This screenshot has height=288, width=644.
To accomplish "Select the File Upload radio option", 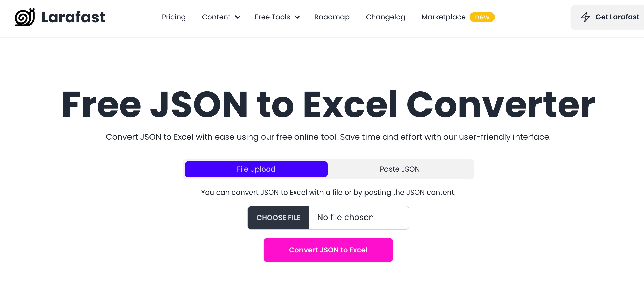I will click(256, 169).
